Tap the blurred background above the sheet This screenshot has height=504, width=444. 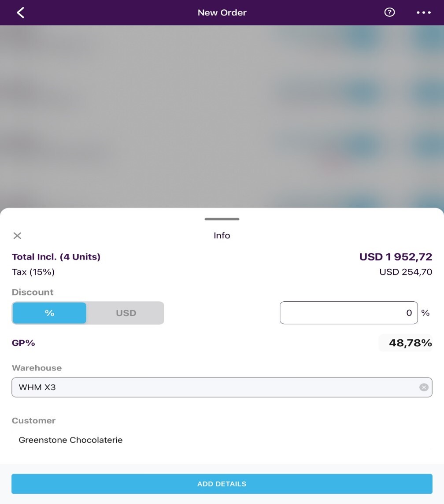222,115
